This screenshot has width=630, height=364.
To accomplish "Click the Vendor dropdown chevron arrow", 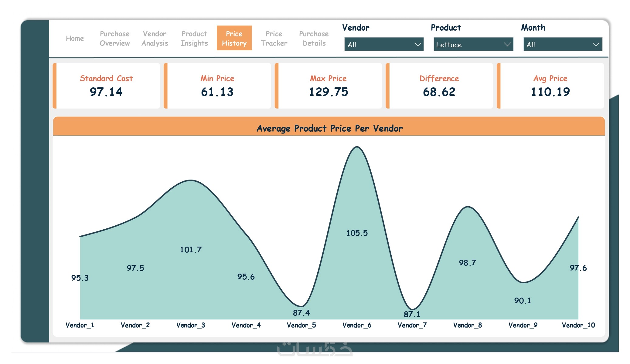I will [418, 45].
